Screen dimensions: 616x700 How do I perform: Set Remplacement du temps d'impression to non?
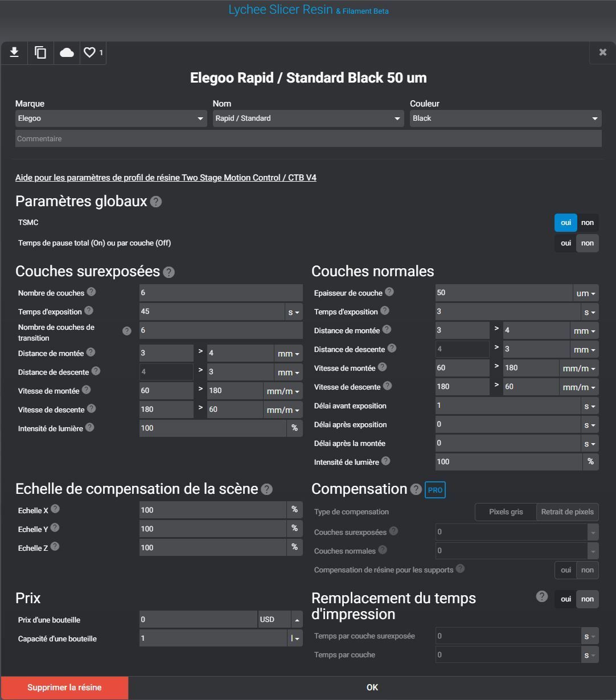[588, 599]
